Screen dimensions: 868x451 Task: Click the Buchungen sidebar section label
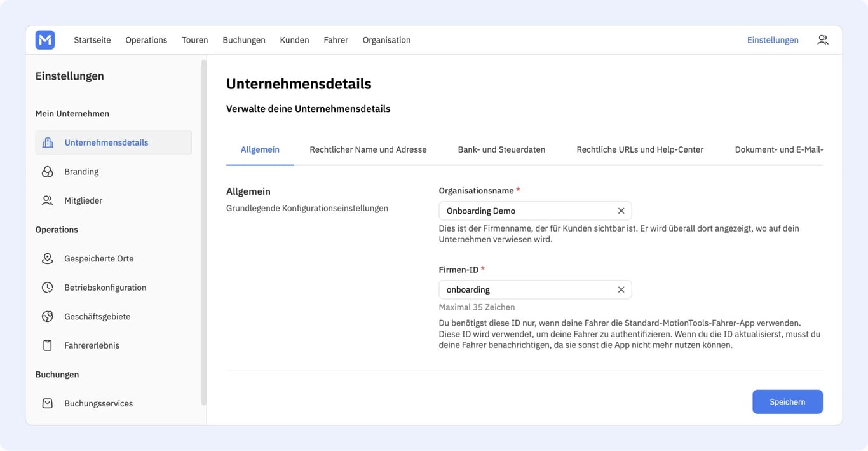[x=57, y=375]
